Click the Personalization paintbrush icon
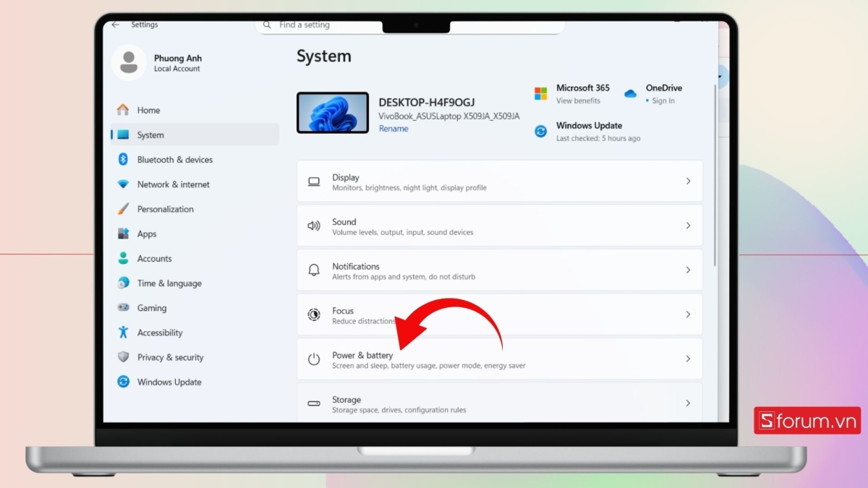868x488 pixels. pyautogui.click(x=123, y=209)
